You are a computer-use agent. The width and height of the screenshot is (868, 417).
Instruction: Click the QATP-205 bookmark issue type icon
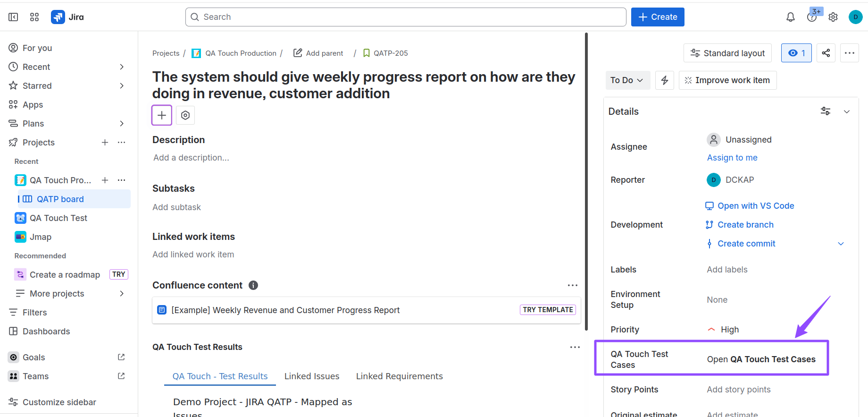(x=367, y=53)
